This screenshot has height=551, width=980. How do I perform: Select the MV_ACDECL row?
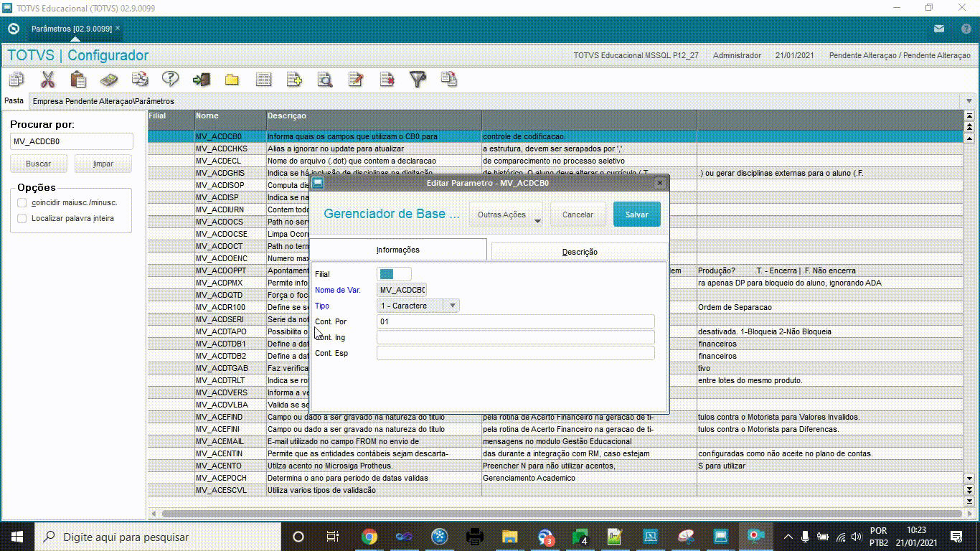pos(555,161)
